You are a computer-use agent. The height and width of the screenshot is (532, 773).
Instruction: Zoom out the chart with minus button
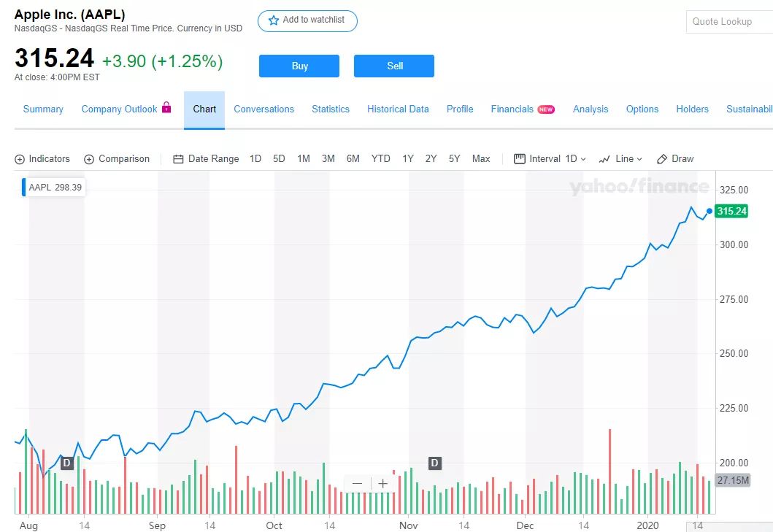[x=357, y=483]
